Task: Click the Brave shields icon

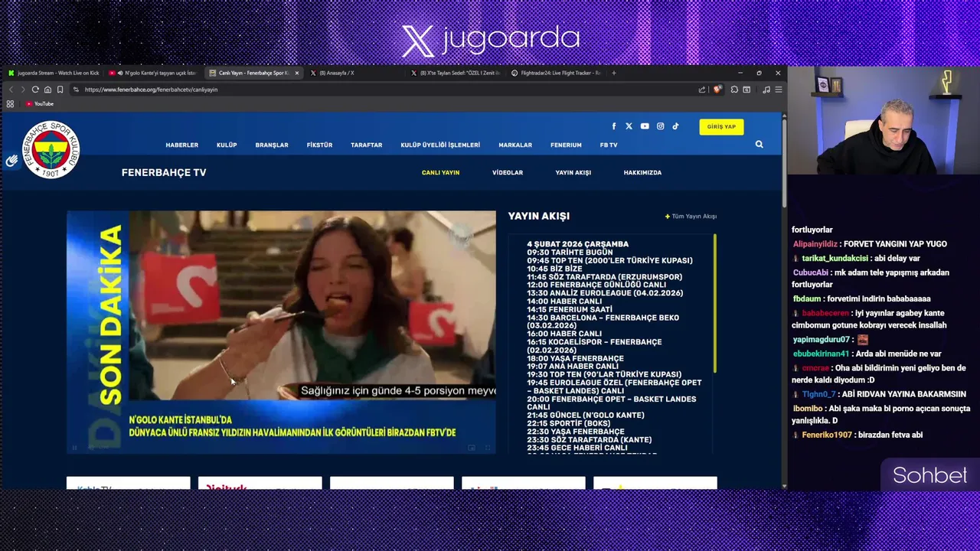Action: [x=717, y=90]
